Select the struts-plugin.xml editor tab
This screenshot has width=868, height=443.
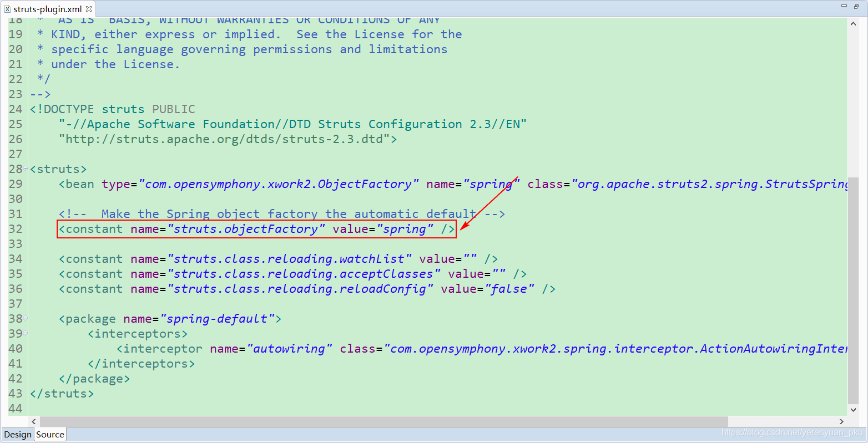tap(48, 9)
